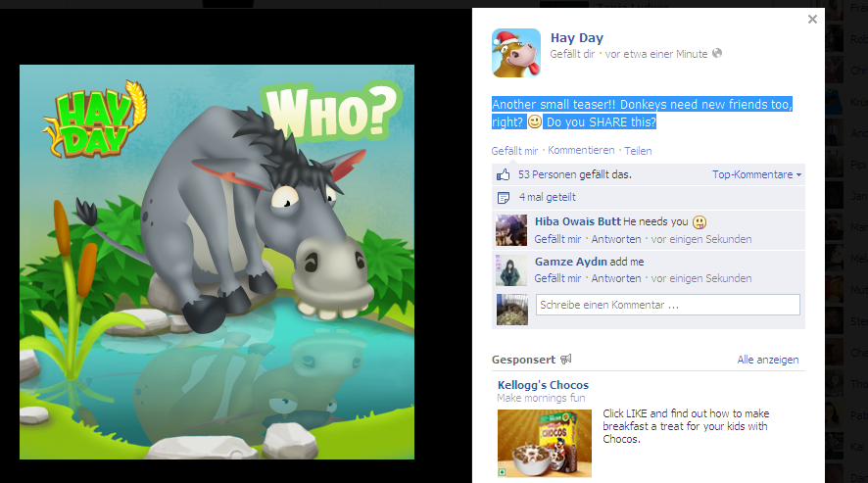868x483 pixels.
Task: Click the Hay Day donkey teaser photo
Action: (217, 262)
